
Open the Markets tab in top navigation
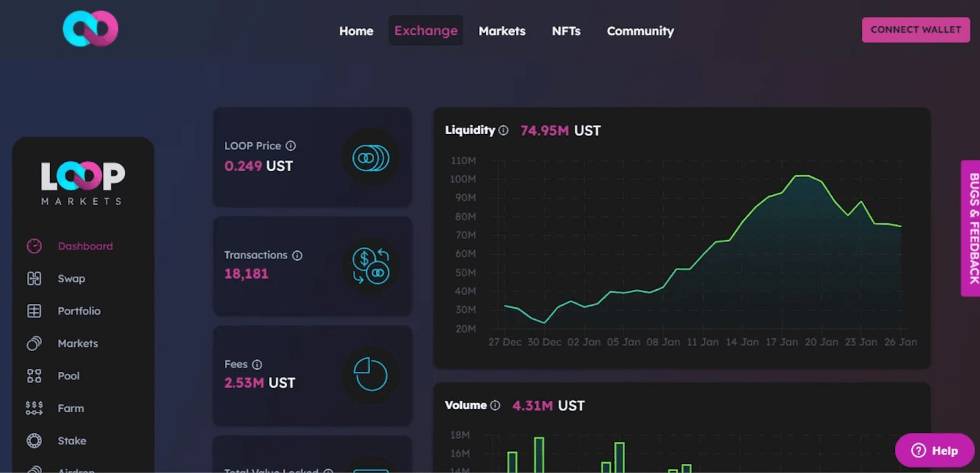point(502,31)
